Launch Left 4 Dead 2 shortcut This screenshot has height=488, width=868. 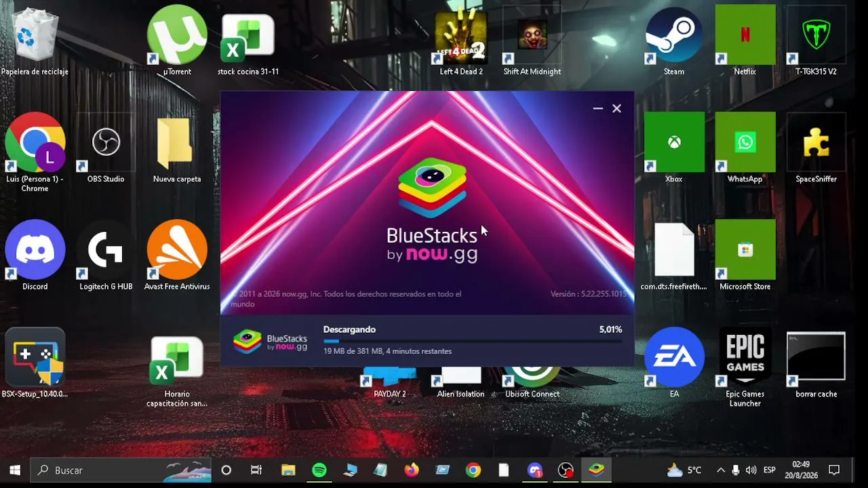(461, 41)
